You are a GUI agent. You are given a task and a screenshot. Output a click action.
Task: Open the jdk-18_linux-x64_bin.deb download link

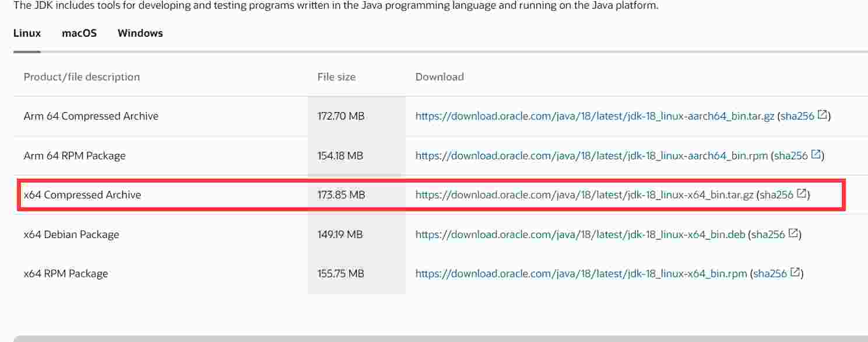point(580,235)
